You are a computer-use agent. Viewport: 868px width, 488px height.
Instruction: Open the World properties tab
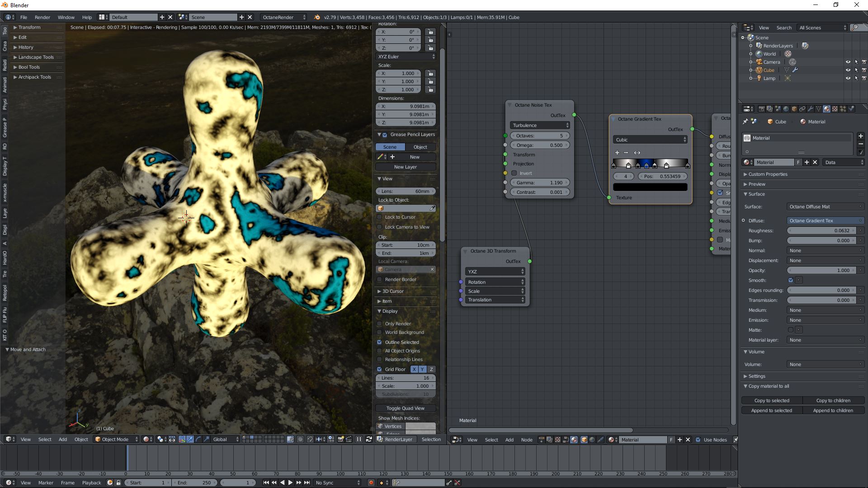point(786,109)
